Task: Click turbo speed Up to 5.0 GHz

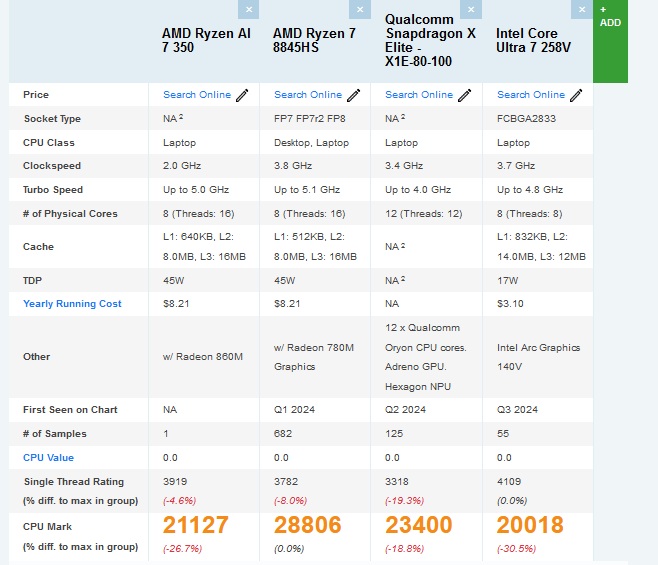Action: point(196,190)
